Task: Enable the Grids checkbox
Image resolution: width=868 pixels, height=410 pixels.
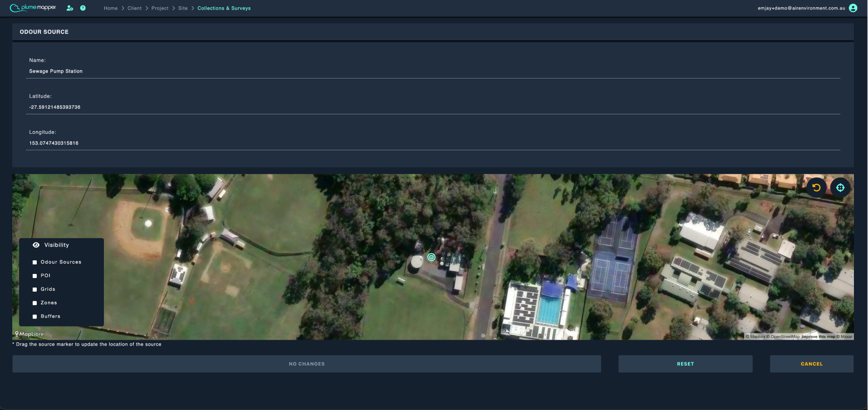Action: point(34,289)
